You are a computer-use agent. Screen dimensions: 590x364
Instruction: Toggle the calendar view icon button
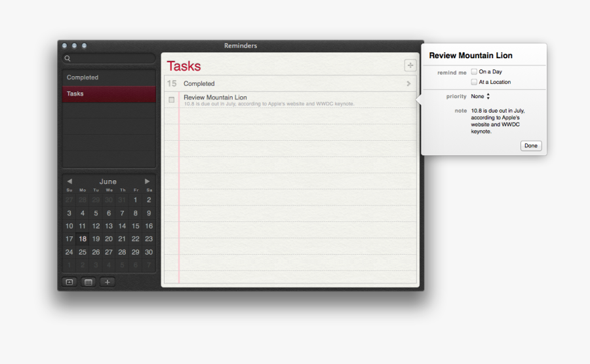coord(88,282)
